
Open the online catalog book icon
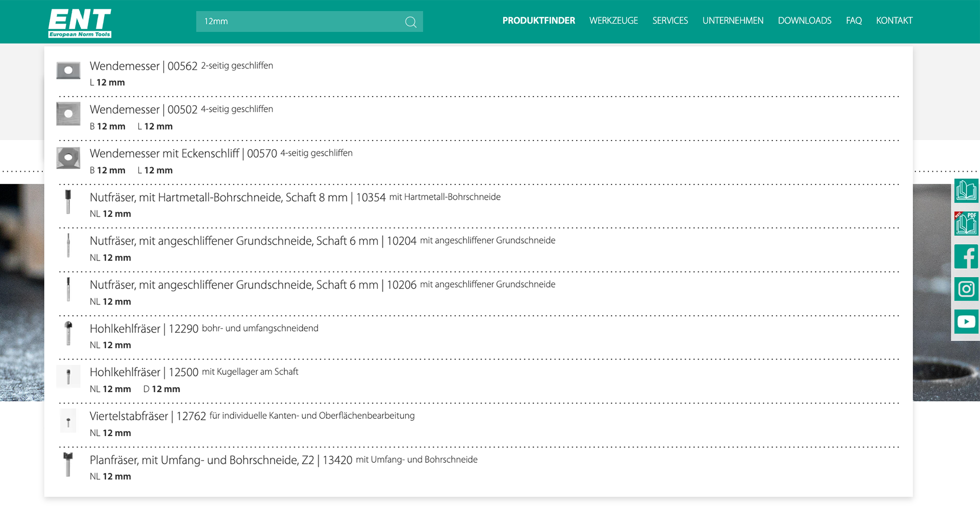[x=966, y=191]
